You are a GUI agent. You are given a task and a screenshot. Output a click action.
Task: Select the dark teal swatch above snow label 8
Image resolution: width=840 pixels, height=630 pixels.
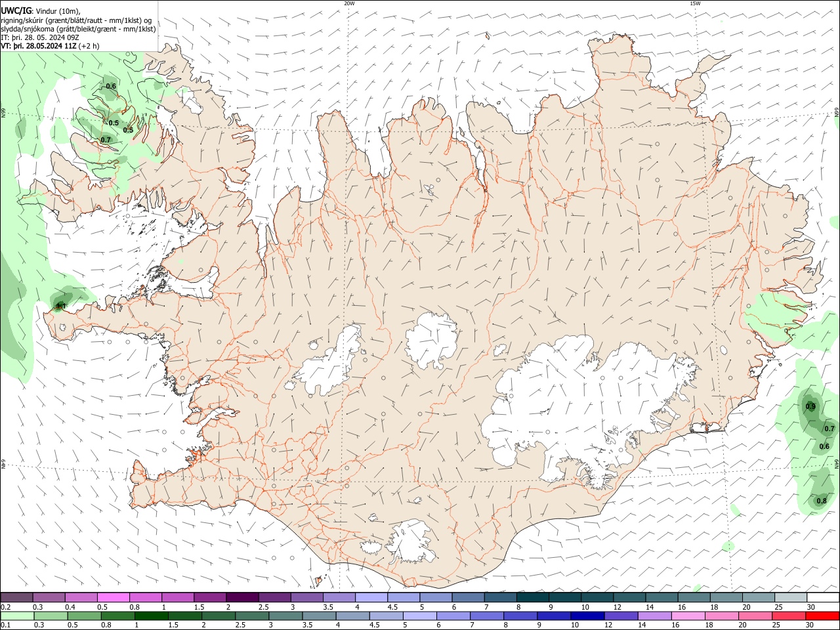click(532, 598)
